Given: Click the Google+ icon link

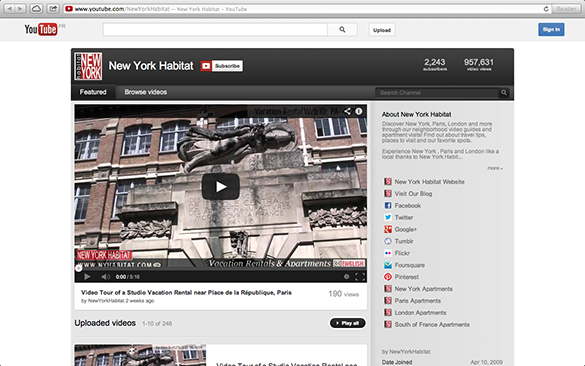Looking at the screenshot, I should click(388, 229).
